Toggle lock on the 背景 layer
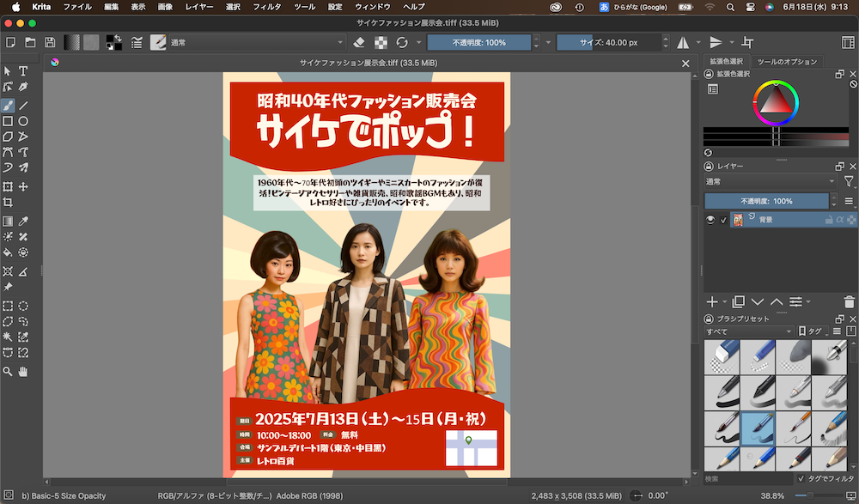The image size is (859, 504). (x=829, y=220)
